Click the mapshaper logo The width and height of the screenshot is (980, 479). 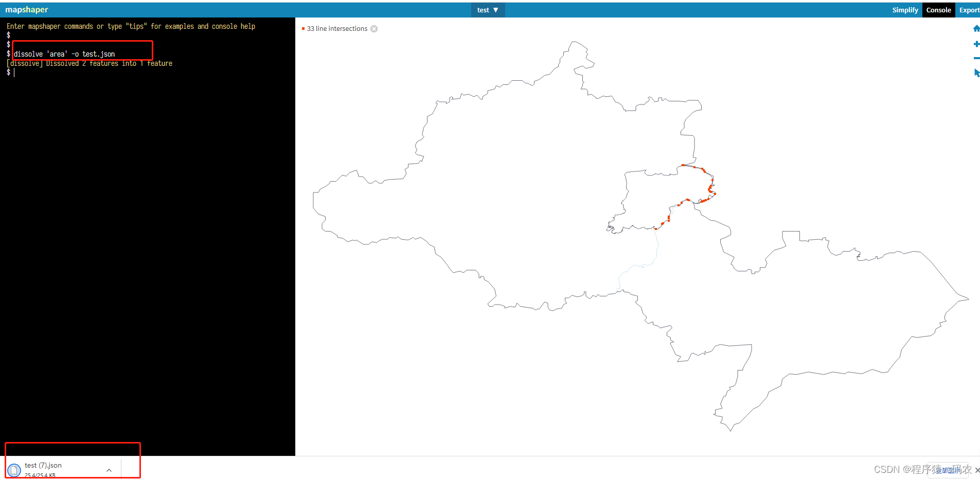pyautogui.click(x=27, y=10)
